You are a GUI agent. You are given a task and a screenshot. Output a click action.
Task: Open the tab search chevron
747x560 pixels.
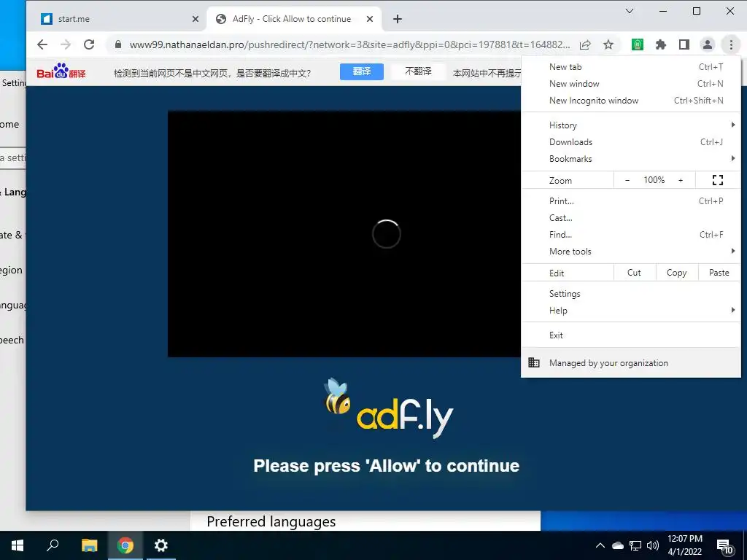click(x=630, y=11)
